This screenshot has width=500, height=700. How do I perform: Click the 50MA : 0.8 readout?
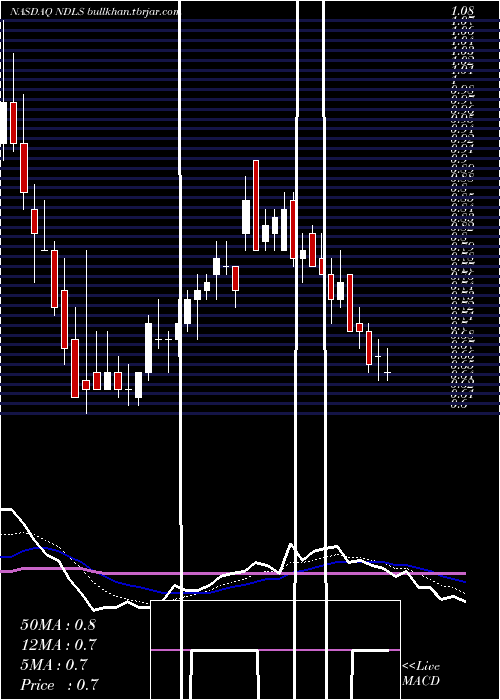(58, 625)
